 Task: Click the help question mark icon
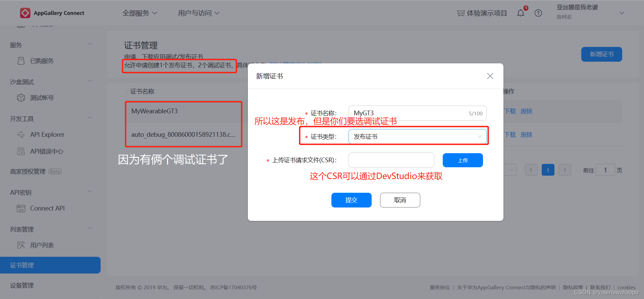click(538, 13)
